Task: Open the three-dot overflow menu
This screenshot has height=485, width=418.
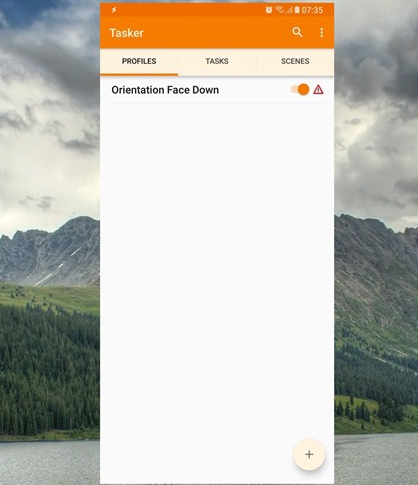Action: pyautogui.click(x=322, y=32)
